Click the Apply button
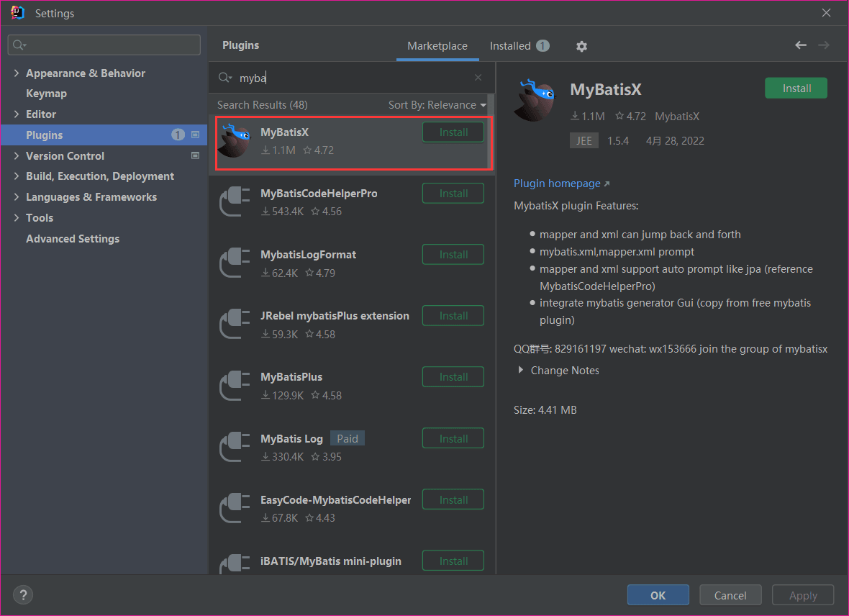Screen dimensions: 849x616 pyautogui.click(x=803, y=595)
